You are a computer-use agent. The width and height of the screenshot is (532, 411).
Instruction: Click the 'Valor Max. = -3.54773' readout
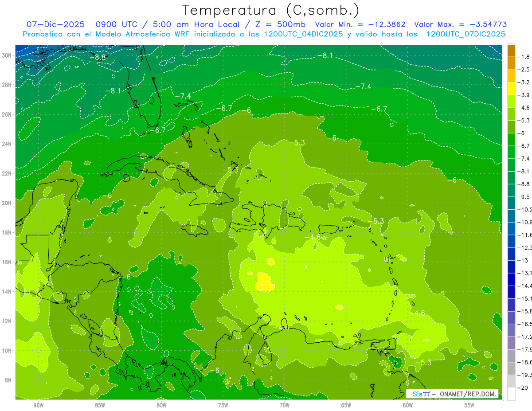pos(460,24)
